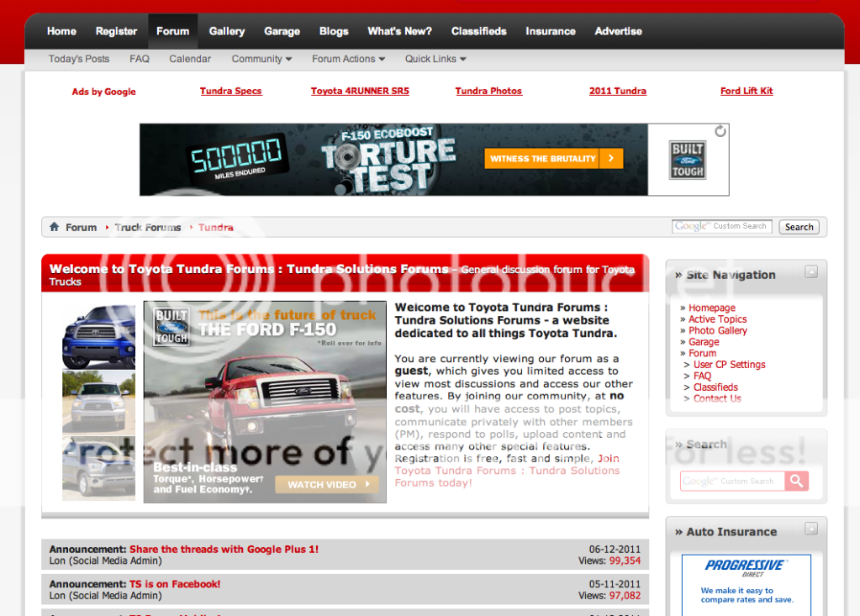Click the views count 97,082
The height and width of the screenshot is (616, 860).
pyautogui.click(x=625, y=596)
